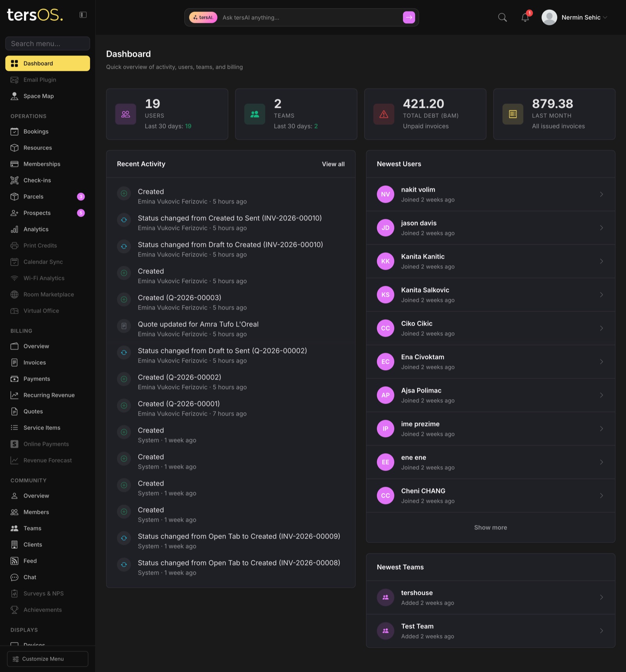Switch to the Invoices section
626x672 pixels.
(34, 362)
